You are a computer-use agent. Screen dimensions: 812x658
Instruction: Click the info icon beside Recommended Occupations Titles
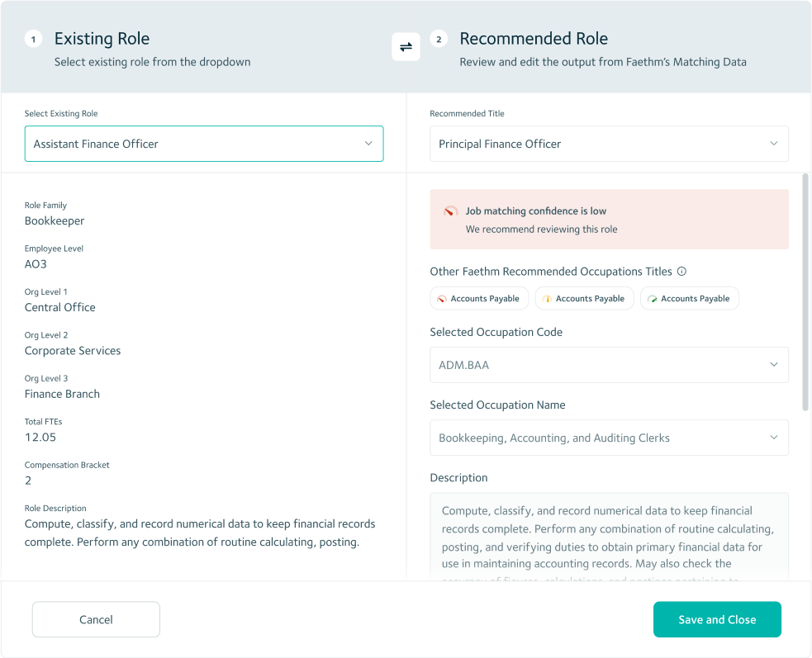point(681,272)
